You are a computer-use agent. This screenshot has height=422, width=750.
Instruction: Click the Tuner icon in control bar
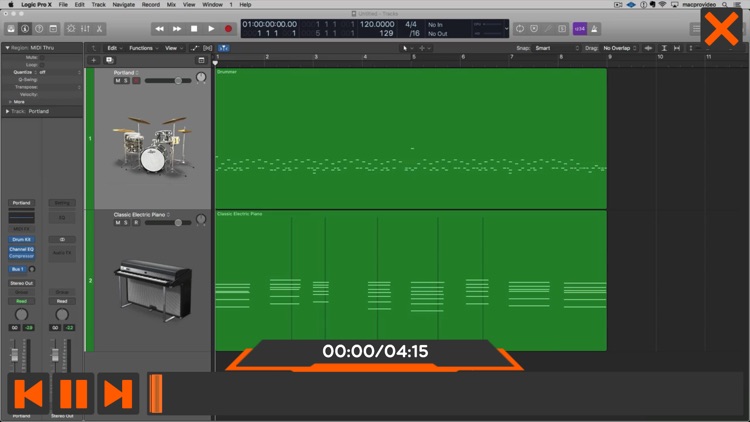(x=548, y=29)
